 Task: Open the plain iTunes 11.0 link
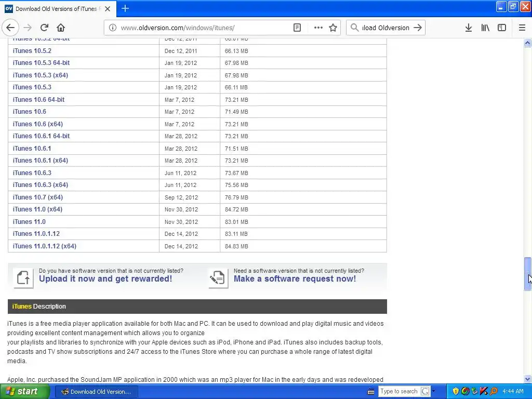[29, 221]
